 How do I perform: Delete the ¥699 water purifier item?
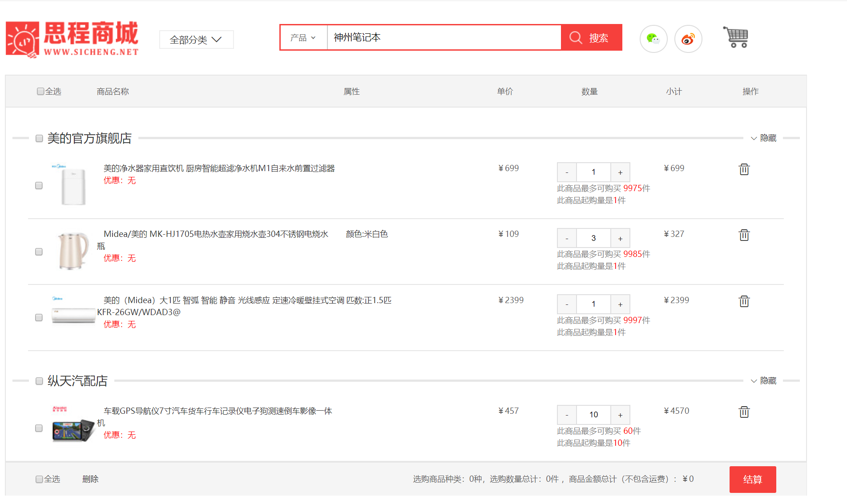coord(744,169)
